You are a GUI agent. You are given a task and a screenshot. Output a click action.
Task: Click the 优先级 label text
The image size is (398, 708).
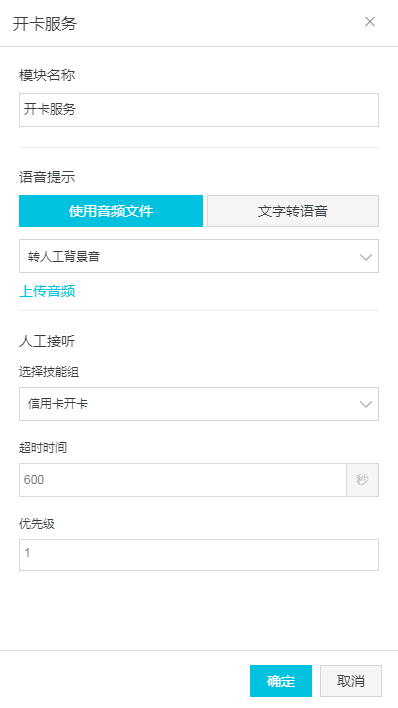(x=37, y=524)
